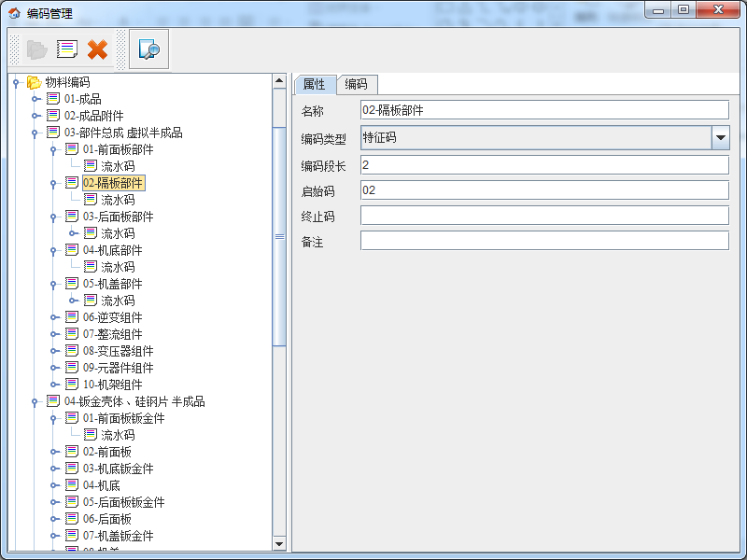The width and height of the screenshot is (747, 560).
Task: Click the 终止码 input field
Action: pos(544,216)
